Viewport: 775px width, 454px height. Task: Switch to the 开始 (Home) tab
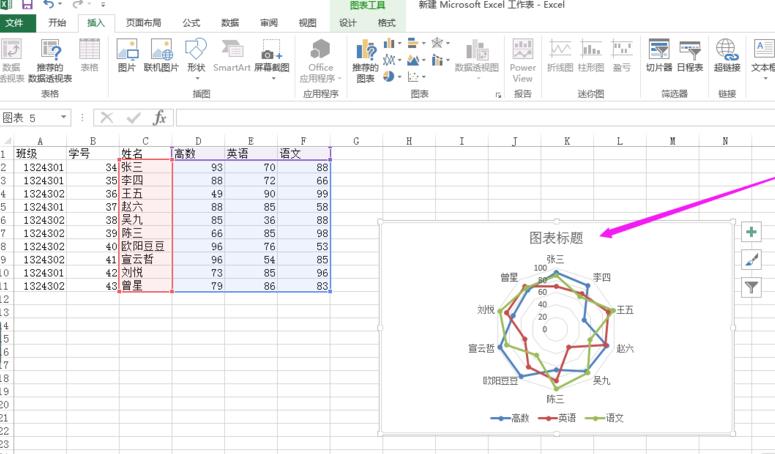(57, 23)
